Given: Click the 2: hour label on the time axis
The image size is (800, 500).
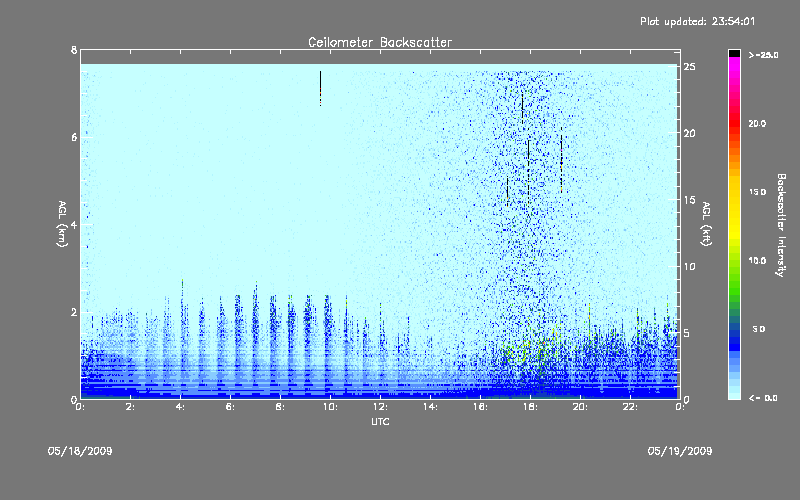Looking at the screenshot, I should pos(131,407).
